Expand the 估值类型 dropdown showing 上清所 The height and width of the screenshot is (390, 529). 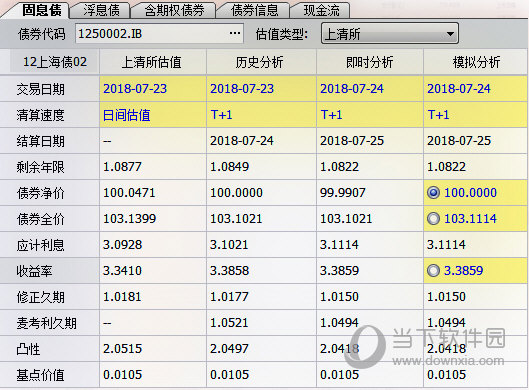[390, 33]
